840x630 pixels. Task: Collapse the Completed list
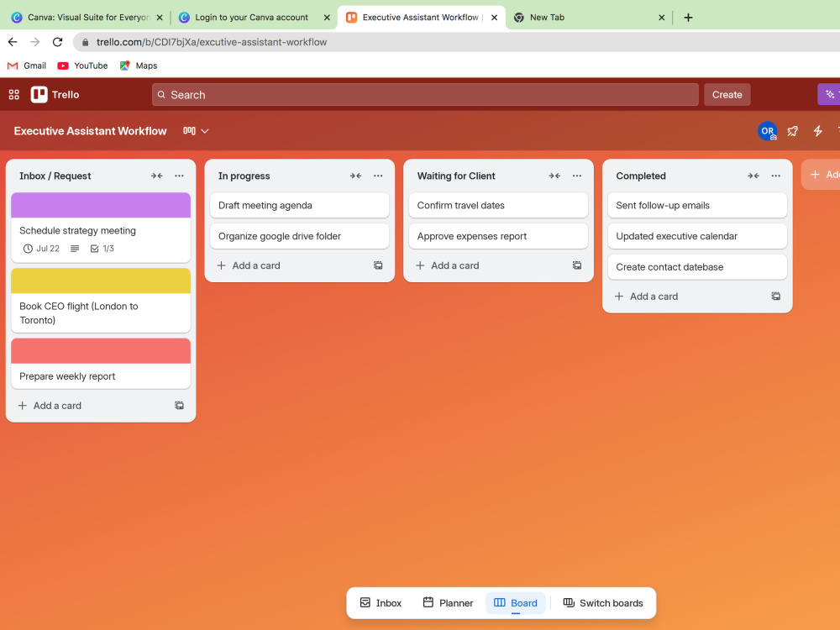click(x=753, y=176)
